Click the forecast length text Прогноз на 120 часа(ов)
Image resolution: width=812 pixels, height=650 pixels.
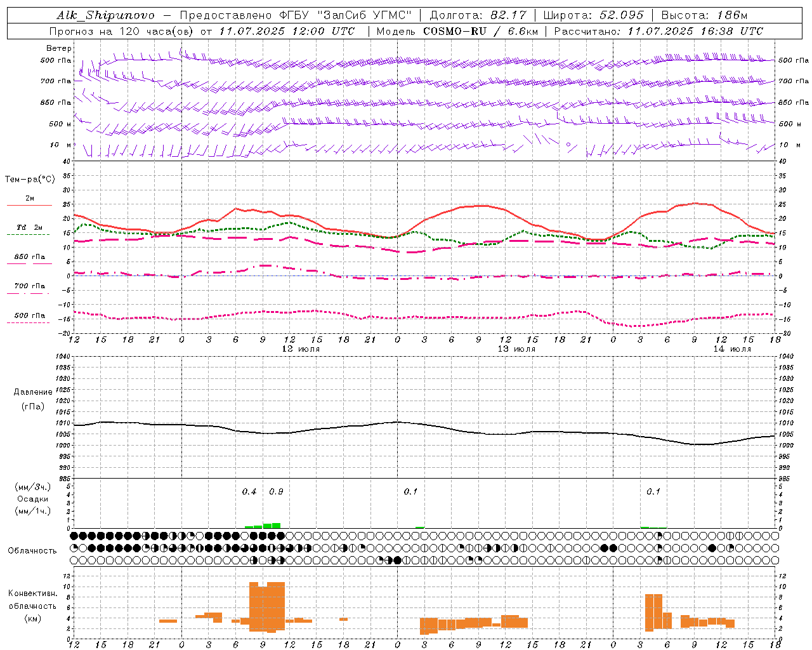(x=122, y=31)
